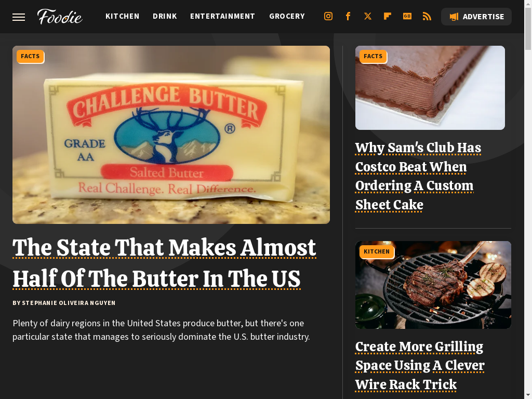Screen dimensions: 532x399
Task: Click the chocolate sheet cake thumbnail
Action: (430, 87)
